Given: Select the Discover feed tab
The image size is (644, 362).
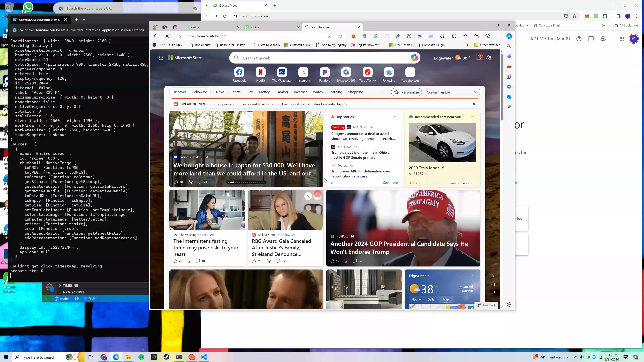Looking at the screenshot, I should (179, 92).
